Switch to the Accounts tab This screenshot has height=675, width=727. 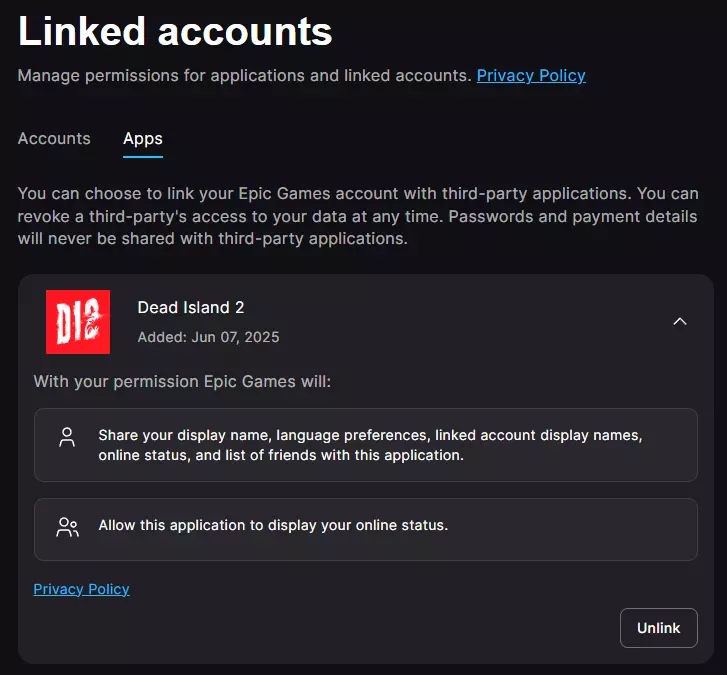54,139
